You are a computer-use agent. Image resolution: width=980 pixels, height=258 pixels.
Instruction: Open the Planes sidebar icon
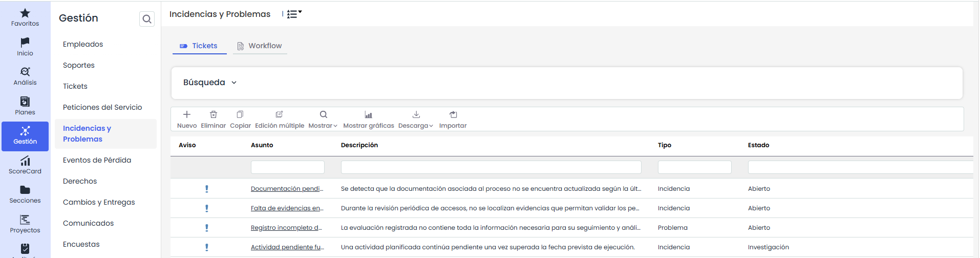(x=25, y=102)
